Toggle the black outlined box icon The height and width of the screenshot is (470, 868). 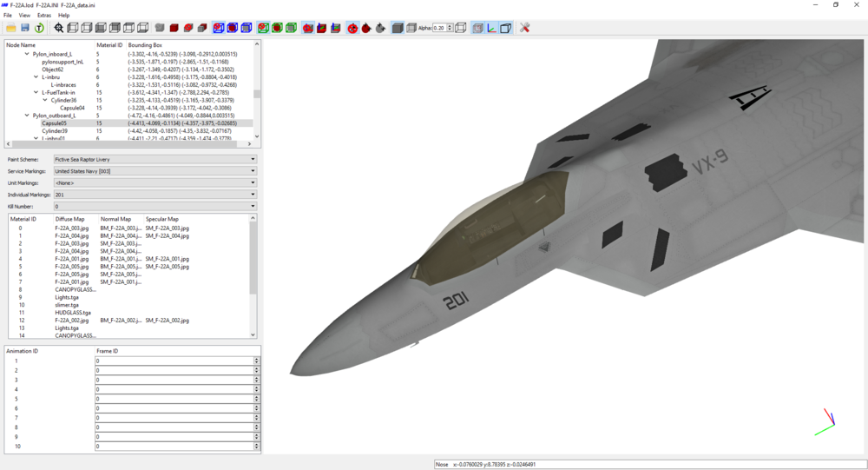(505, 28)
